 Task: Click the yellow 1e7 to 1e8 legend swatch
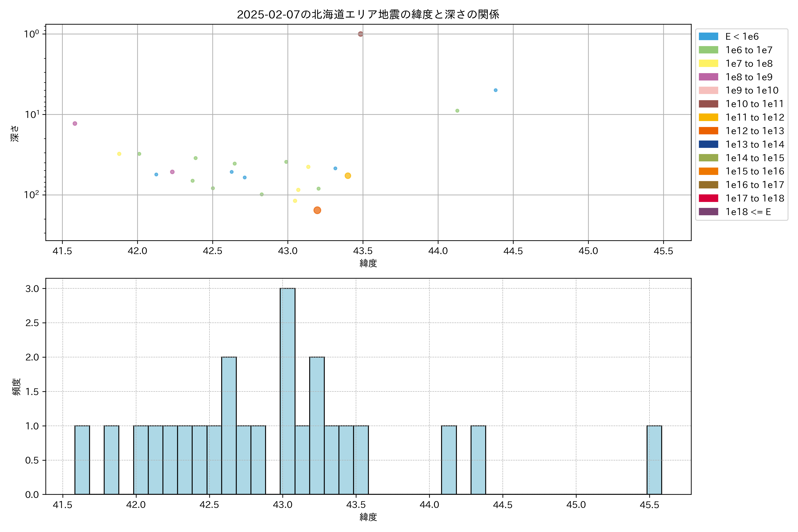tap(708, 63)
